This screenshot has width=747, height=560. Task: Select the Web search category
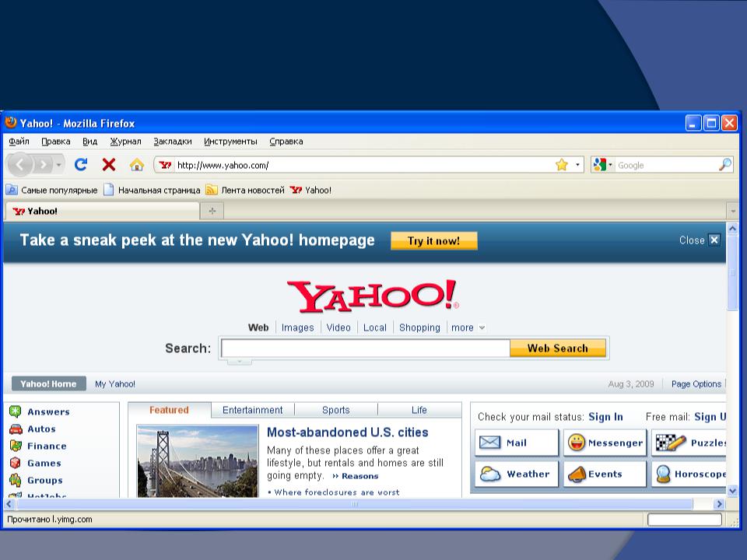[258, 327]
